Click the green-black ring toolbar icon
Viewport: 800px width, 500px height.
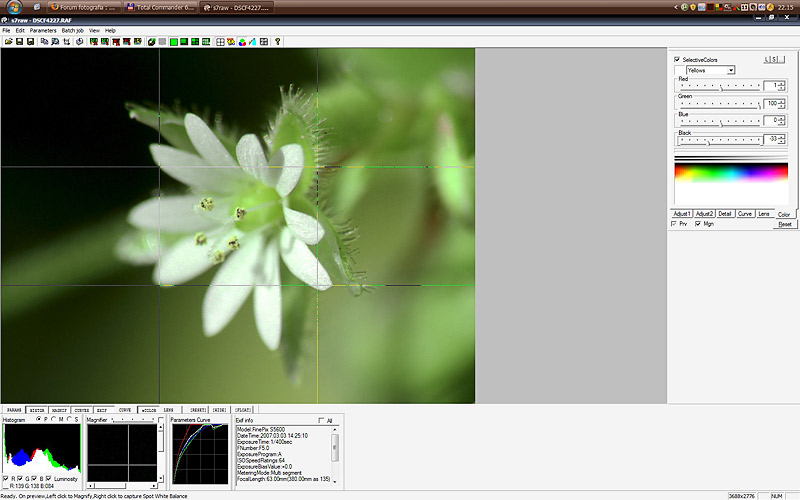click(x=152, y=42)
